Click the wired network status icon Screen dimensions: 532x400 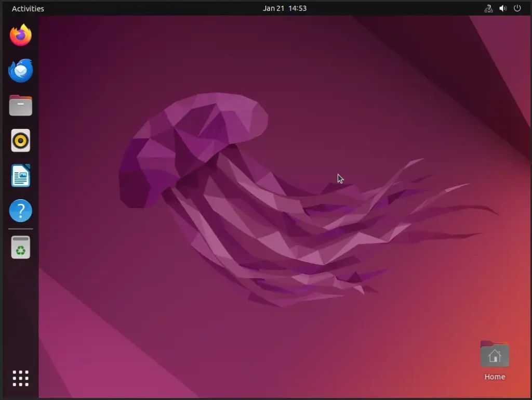click(488, 8)
